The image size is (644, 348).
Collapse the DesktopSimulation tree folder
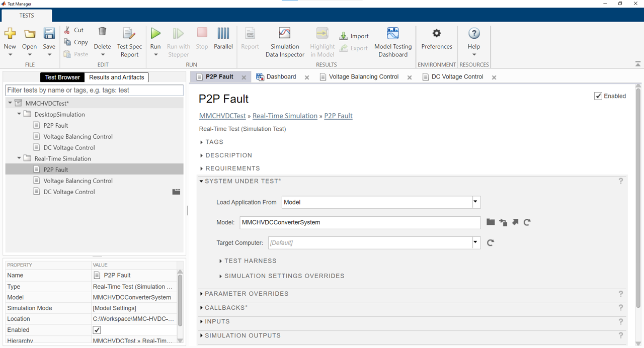[19, 114]
